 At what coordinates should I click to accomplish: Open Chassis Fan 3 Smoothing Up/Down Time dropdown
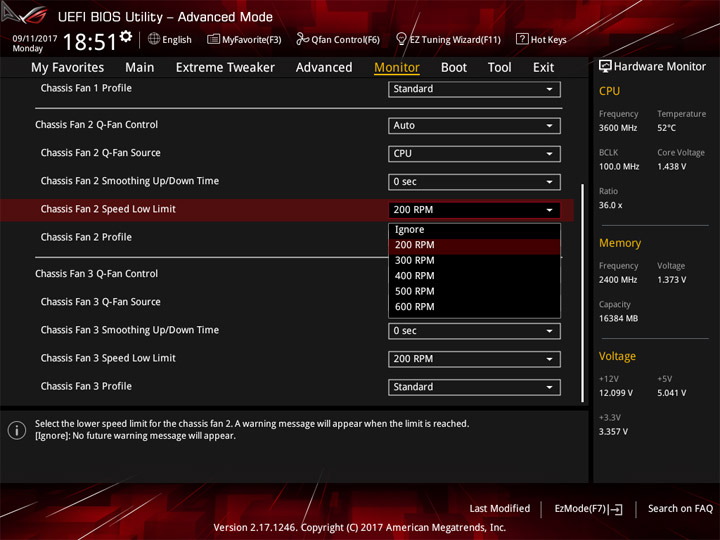[474, 331]
